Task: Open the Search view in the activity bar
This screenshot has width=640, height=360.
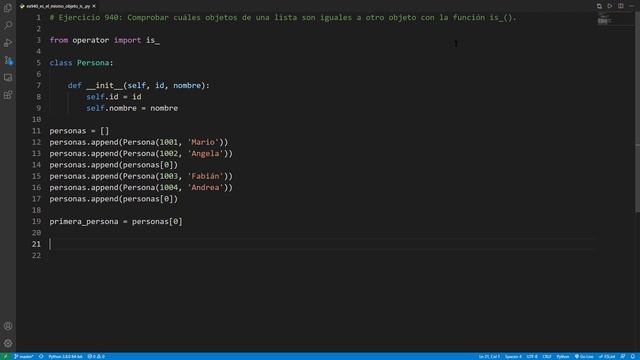Action: (8, 25)
